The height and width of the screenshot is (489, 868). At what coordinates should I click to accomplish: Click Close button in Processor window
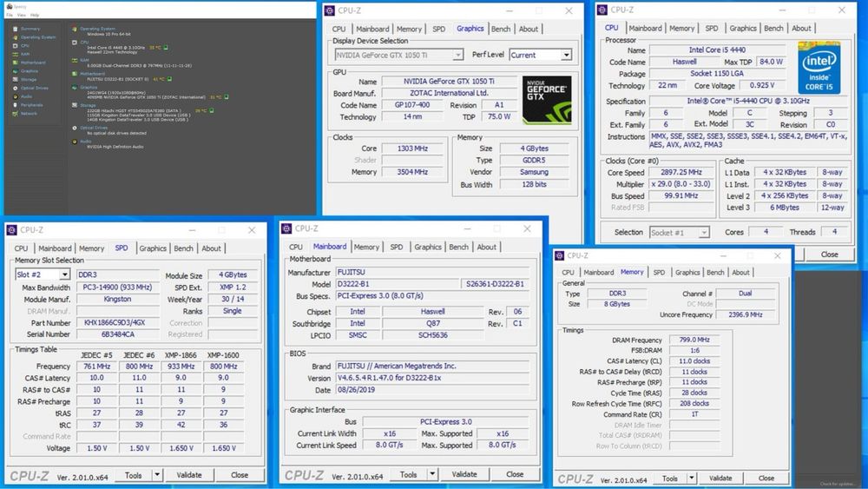[829, 254]
